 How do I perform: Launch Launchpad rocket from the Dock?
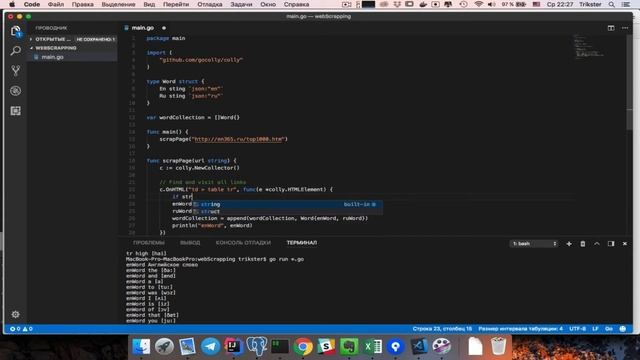tap(164, 347)
